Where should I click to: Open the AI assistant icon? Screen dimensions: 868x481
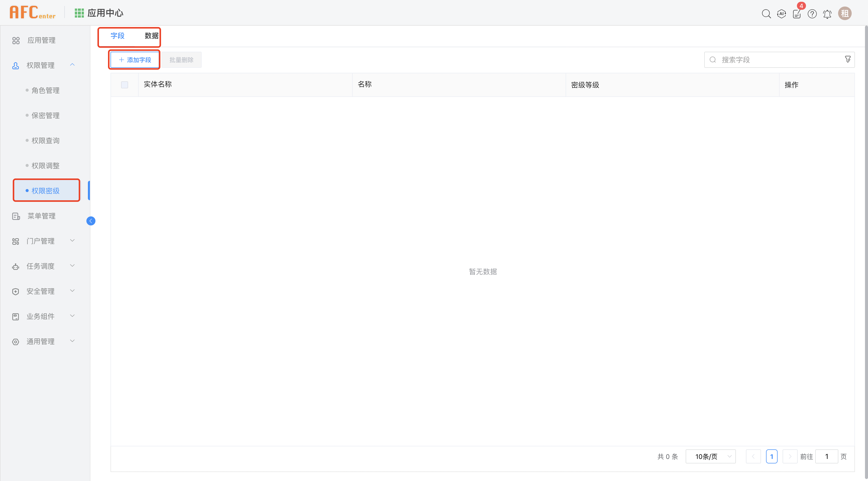pos(781,14)
